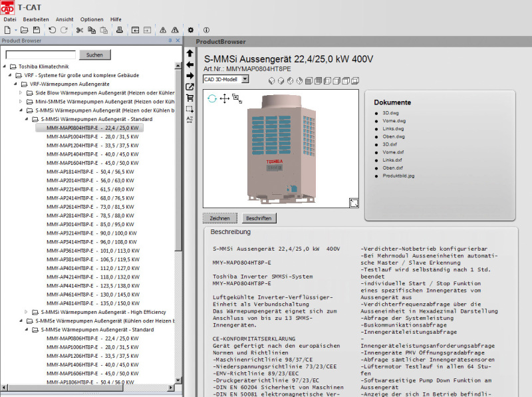Click the export arrow-right panel icon
Image resolution: width=532 pixels, height=397 pixels.
[x=147, y=30]
